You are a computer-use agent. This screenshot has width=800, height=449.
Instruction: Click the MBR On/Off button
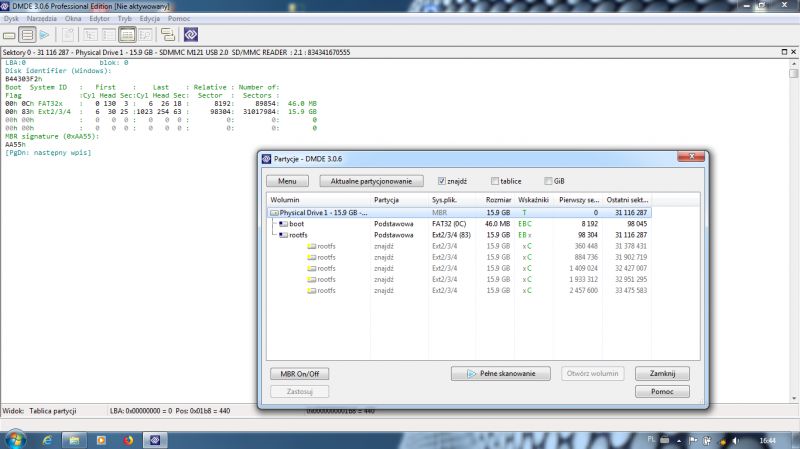point(299,374)
